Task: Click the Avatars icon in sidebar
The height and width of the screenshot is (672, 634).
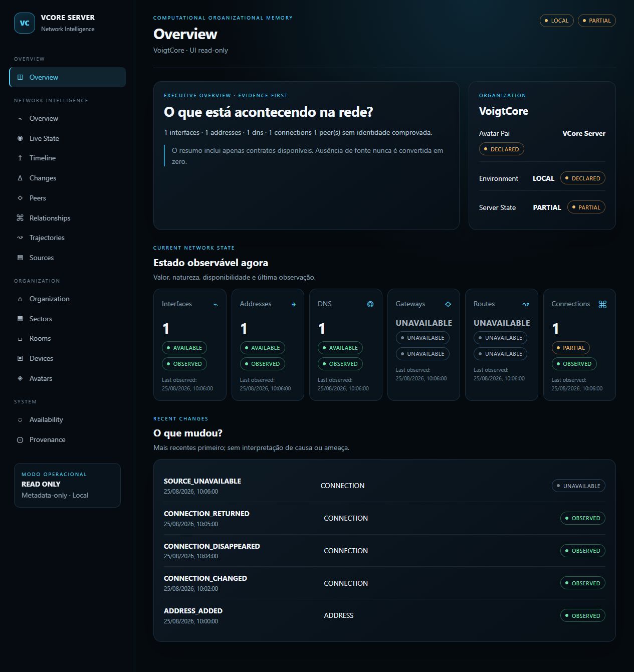Action: point(20,378)
